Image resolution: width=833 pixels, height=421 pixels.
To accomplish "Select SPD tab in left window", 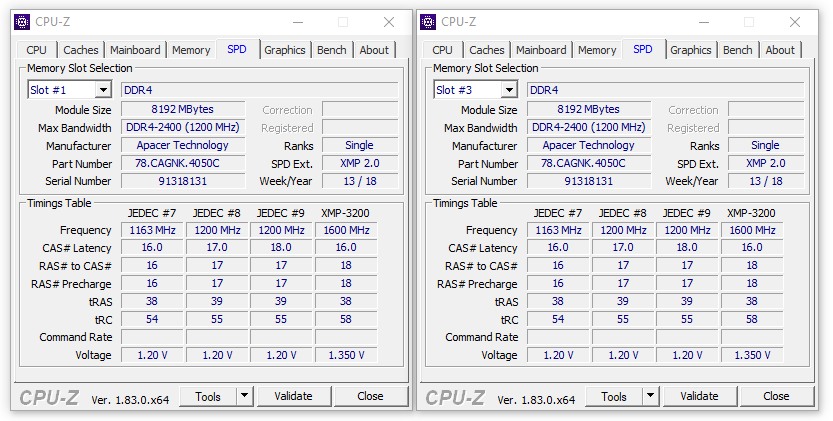I will 237,49.
